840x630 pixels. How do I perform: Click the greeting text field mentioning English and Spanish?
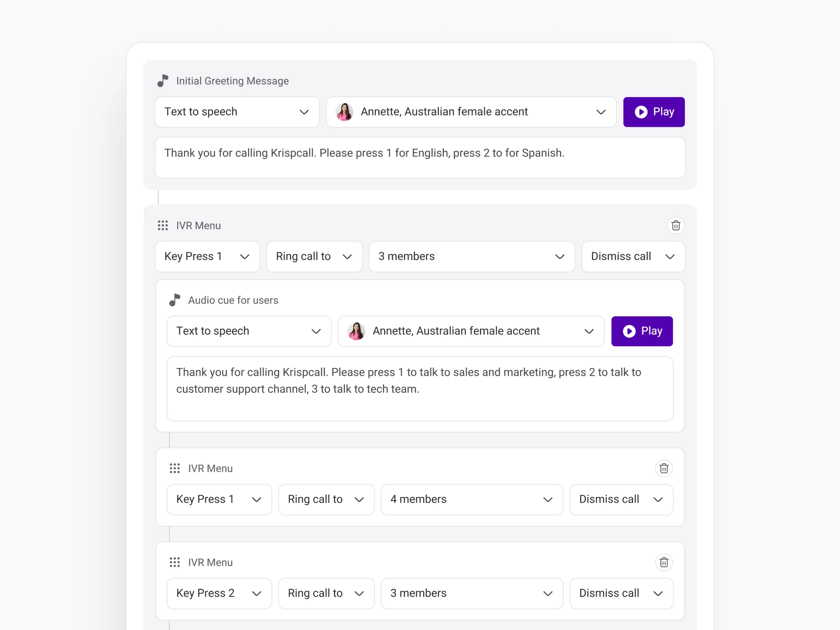pos(420,157)
